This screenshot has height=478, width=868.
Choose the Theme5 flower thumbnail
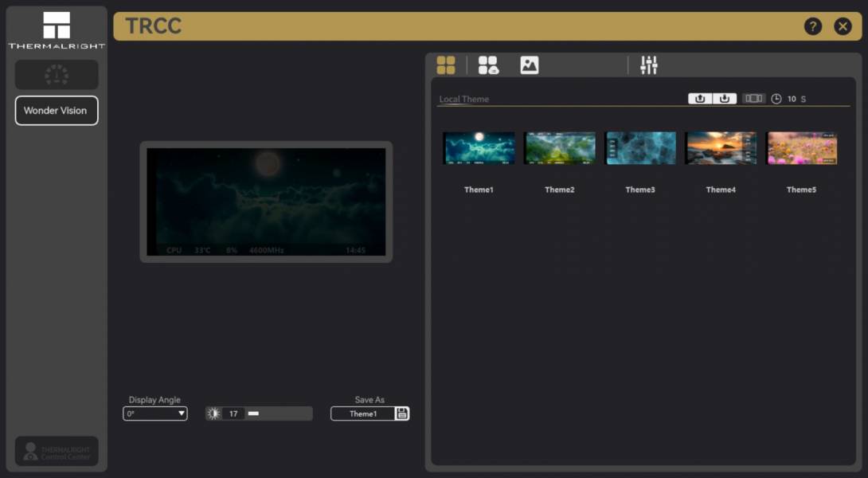[x=801, y=148]
